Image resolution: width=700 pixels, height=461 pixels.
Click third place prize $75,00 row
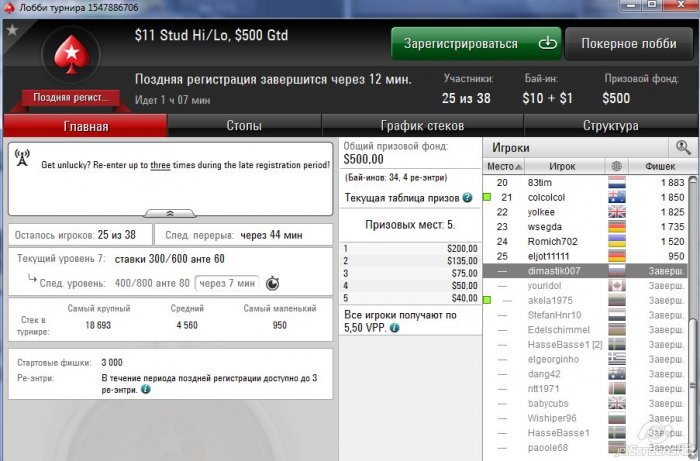(x=410, y=273)
